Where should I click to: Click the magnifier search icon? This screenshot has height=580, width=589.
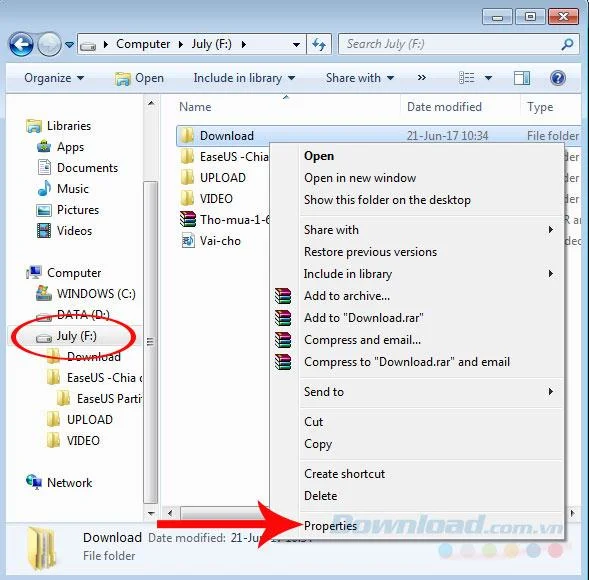[x=568, y=44]
